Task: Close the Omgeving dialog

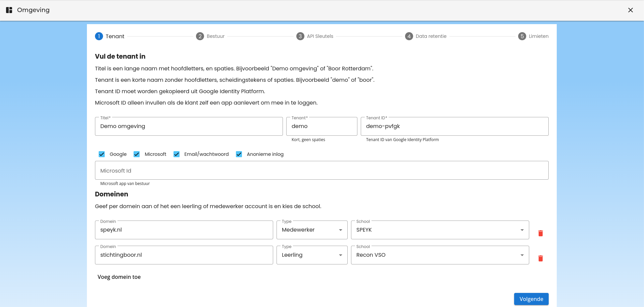Action: pyautogui.click(x=630, y=10)
